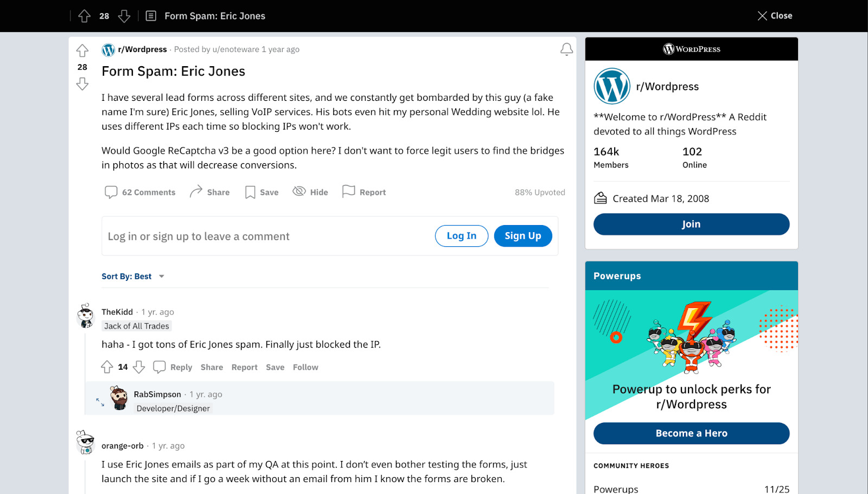The width and height of the screenshot is (868, 494).
Task: Open the r/Wordpress title in the sidebar
Action: [667, 86]
